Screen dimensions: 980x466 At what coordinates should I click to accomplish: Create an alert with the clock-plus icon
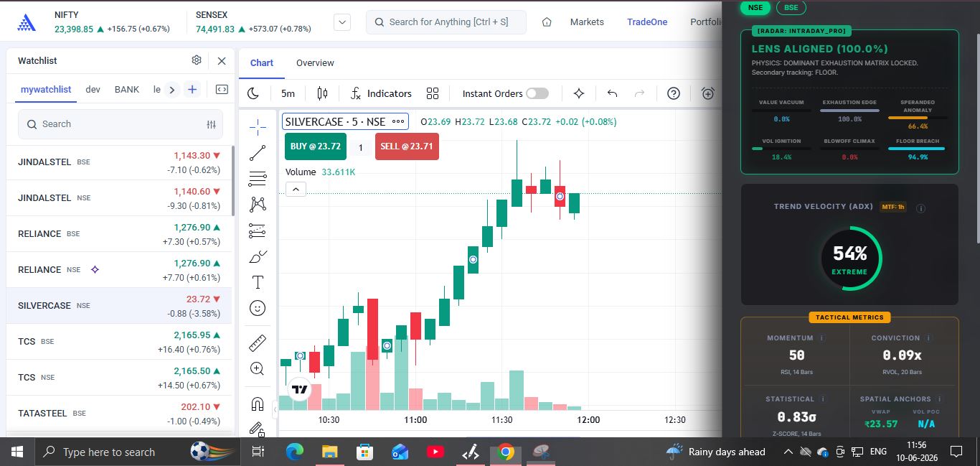pos(708,93)
